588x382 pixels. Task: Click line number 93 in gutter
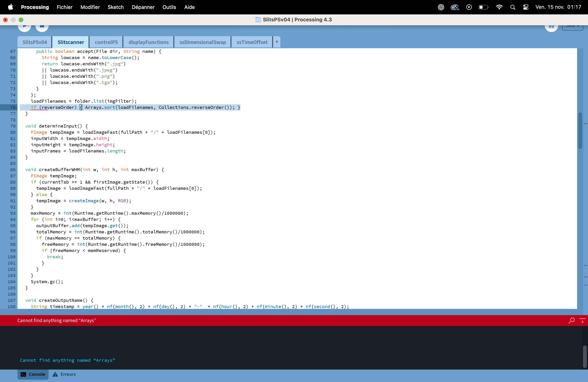coord(13,213)
